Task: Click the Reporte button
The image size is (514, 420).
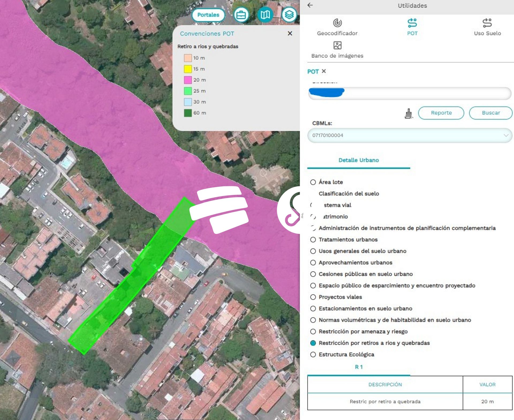Action: point(441,113)
